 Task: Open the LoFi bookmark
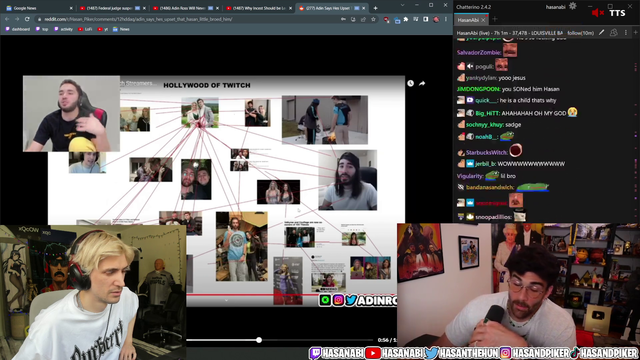(x=85, y=29)
